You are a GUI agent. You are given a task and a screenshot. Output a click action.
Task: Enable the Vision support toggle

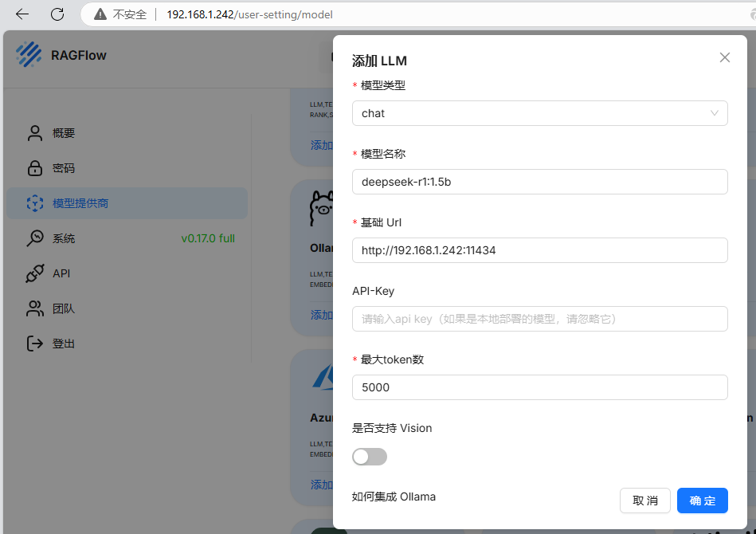pyautogui.click(x=369, y=456)
